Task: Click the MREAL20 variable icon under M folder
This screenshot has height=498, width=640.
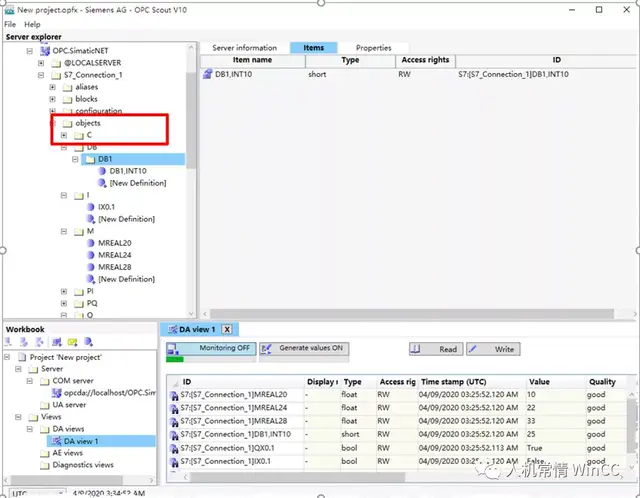Action: (90, 243)
